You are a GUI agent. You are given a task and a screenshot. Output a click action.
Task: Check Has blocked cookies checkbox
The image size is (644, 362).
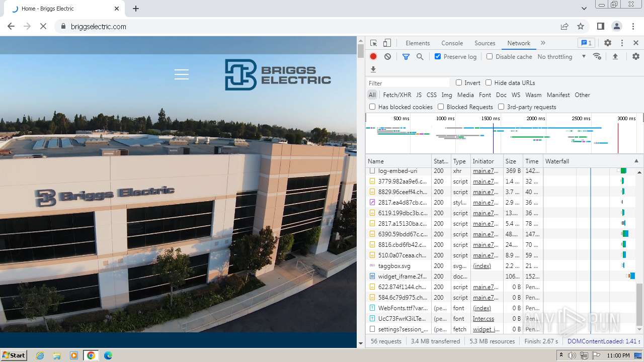coord(372,107)
